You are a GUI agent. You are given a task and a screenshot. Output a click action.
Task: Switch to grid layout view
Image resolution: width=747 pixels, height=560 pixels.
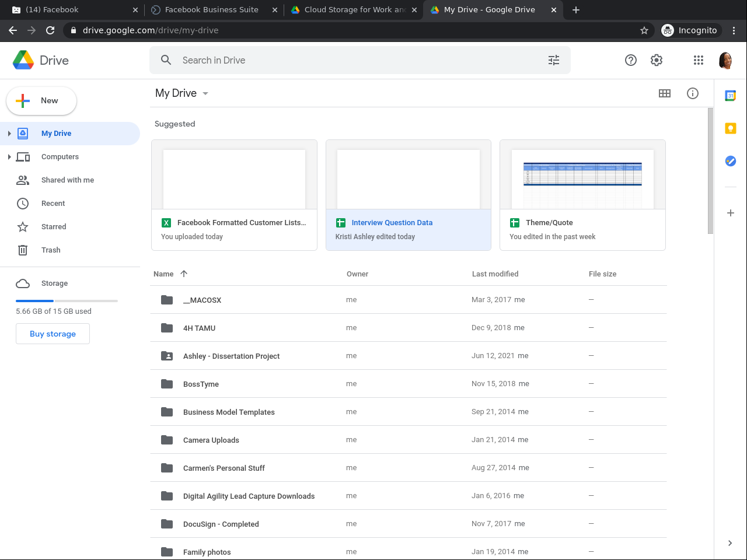coord(665,93)
